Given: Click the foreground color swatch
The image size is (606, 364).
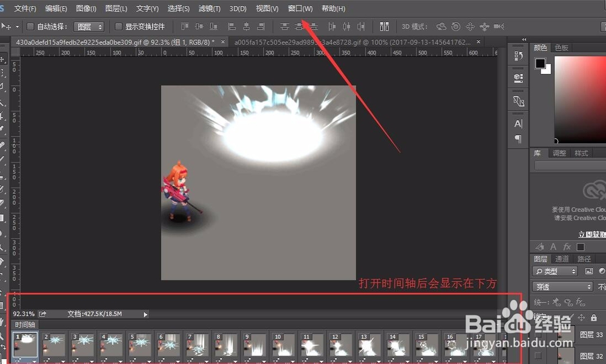Looking at the screenshot, I should point(540,64).
